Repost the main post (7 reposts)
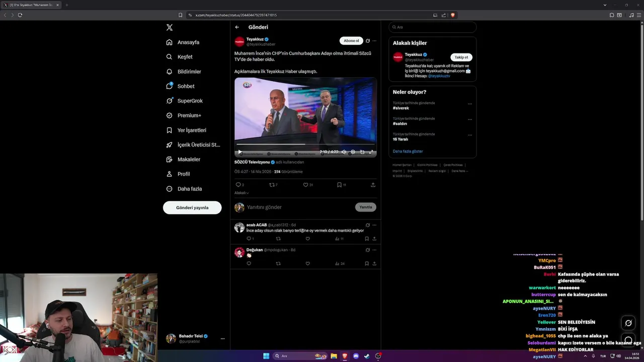The image size is (644, 362). pyautogui.click(x=273, y=185)
